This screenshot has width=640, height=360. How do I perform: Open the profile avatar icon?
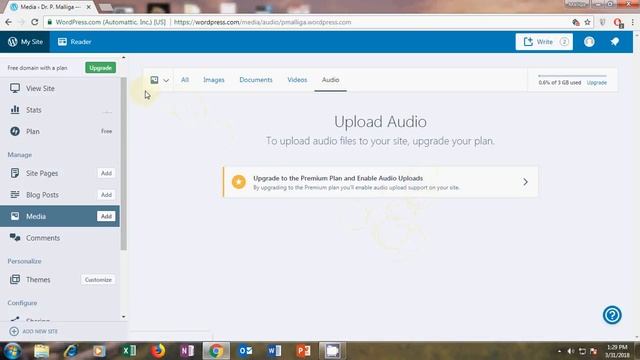[589, 42]
